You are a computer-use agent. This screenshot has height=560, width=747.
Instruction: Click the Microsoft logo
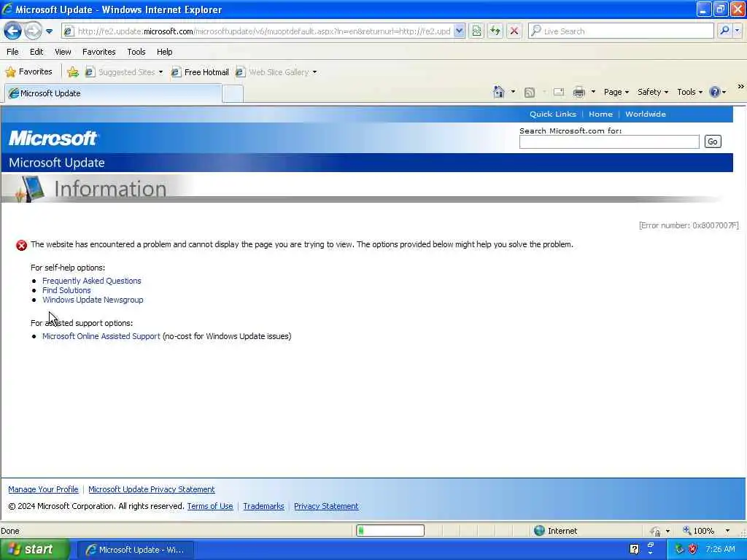(x=53, y=139)
